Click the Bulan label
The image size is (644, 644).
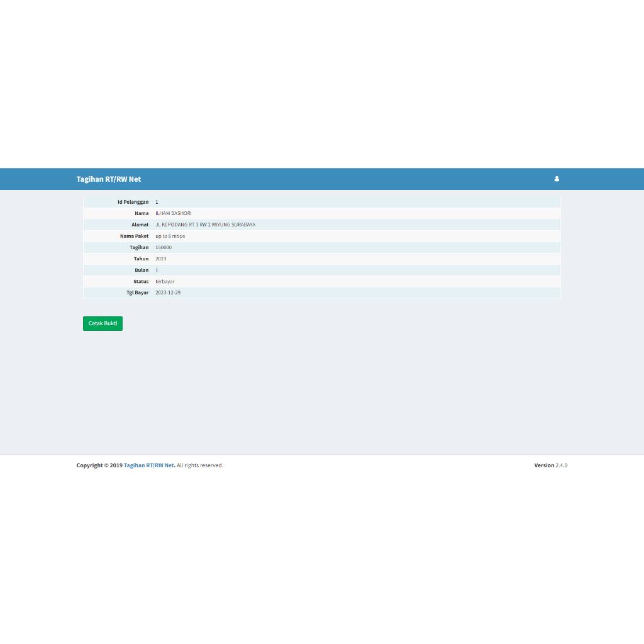click(x=142, y=270)
